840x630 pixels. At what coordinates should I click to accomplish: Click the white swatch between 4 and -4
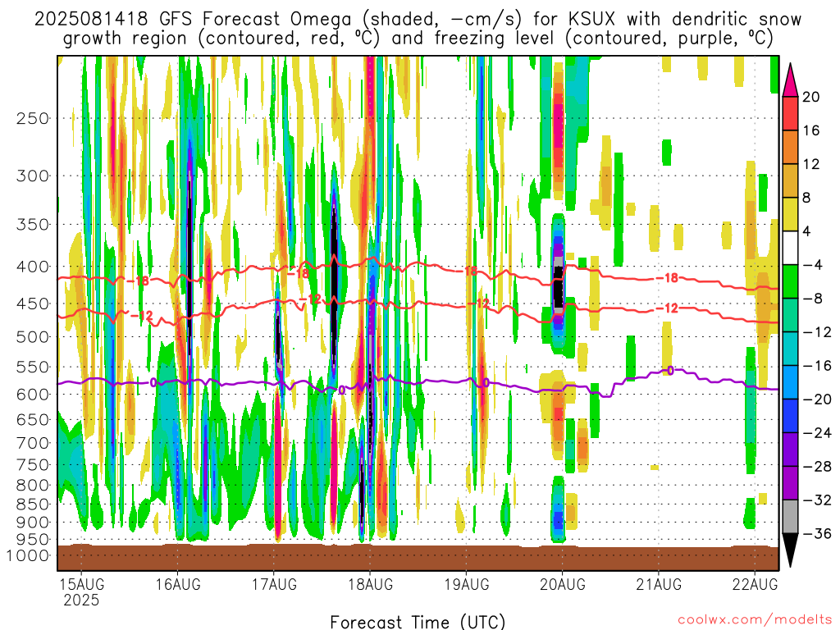790,248
